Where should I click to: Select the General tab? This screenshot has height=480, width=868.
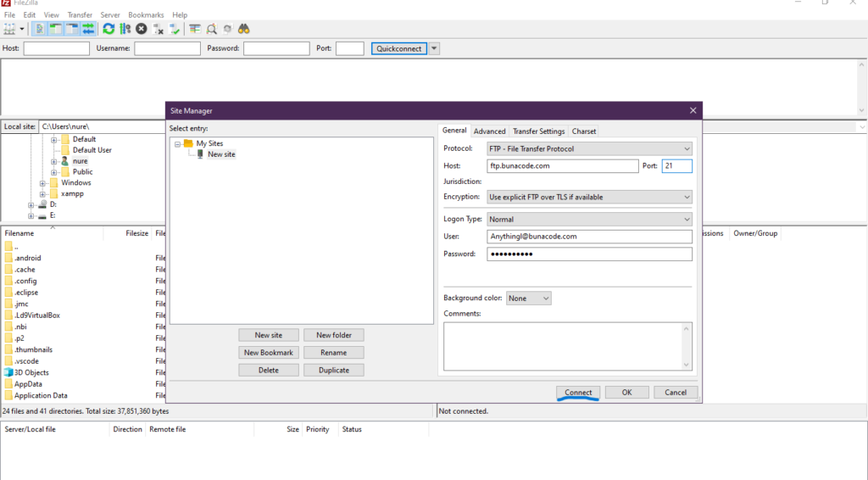tap(454, 130)
